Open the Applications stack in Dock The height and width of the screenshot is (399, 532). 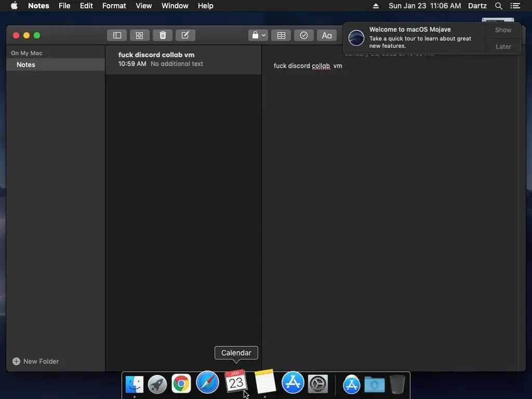(352, 384)
